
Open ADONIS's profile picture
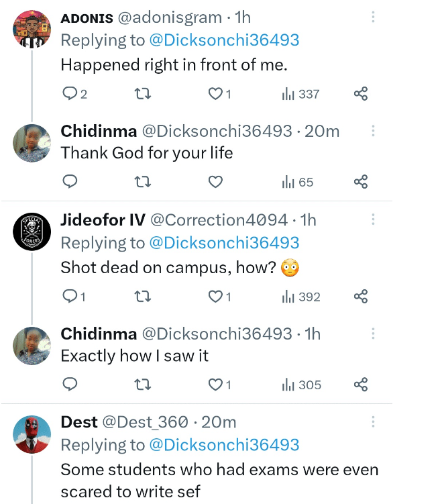pos(32,30)
